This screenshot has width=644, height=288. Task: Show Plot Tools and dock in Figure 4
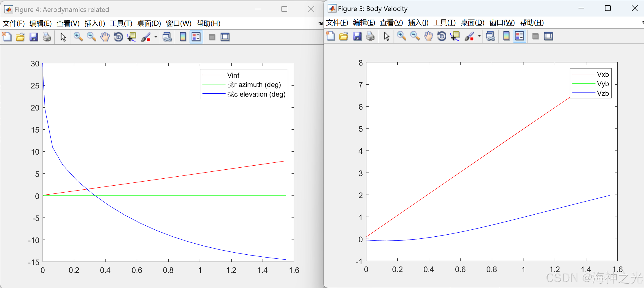click(225, 37)
